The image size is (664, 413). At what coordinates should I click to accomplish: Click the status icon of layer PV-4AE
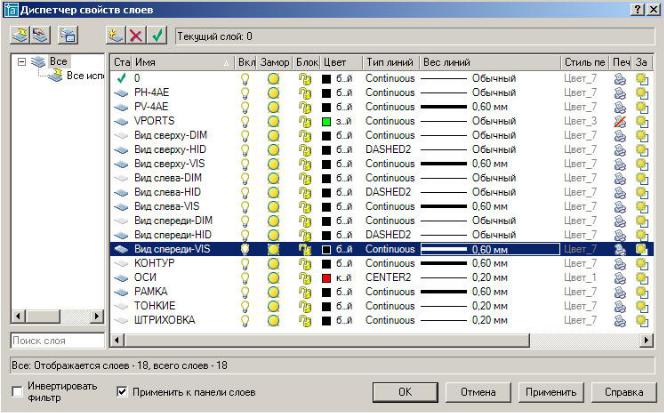coord(122,107)
